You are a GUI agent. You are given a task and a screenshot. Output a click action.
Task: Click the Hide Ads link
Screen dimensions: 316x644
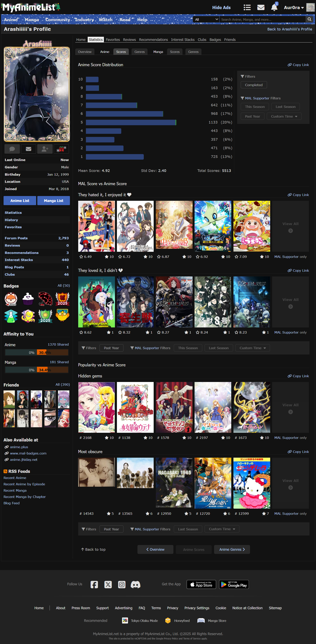pos(221,8)
